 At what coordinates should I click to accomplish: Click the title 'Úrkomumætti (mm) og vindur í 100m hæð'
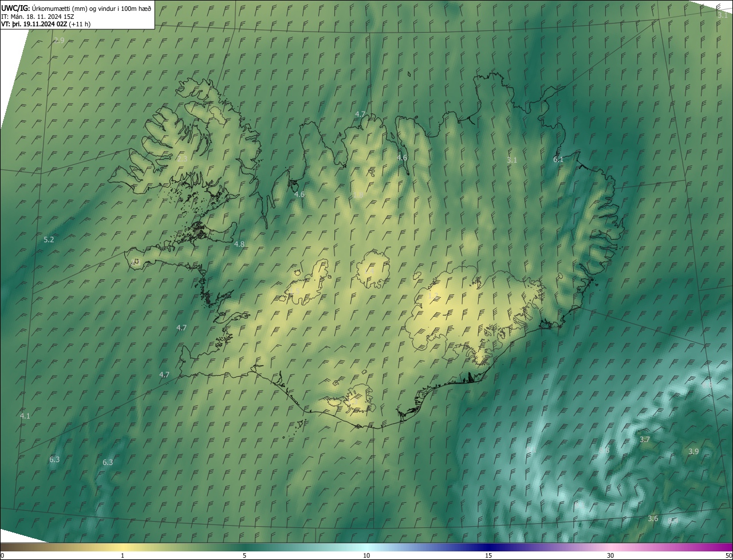(92, 8)
